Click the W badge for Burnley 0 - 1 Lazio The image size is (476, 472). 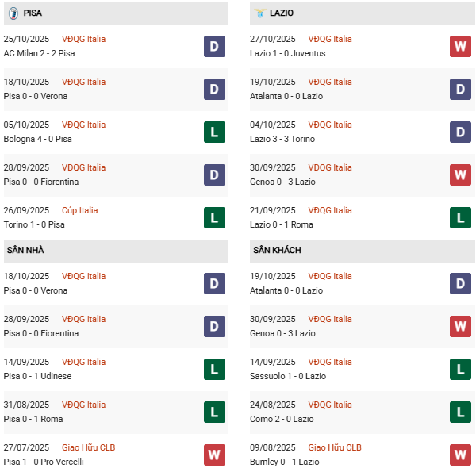click(460, 455)
